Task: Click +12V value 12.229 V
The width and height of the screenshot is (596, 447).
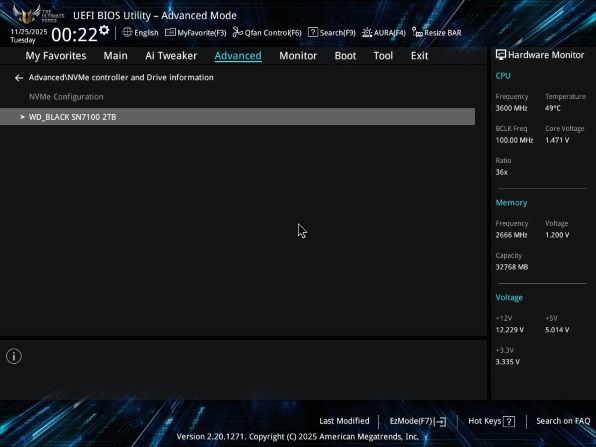Action: [510, 330]
